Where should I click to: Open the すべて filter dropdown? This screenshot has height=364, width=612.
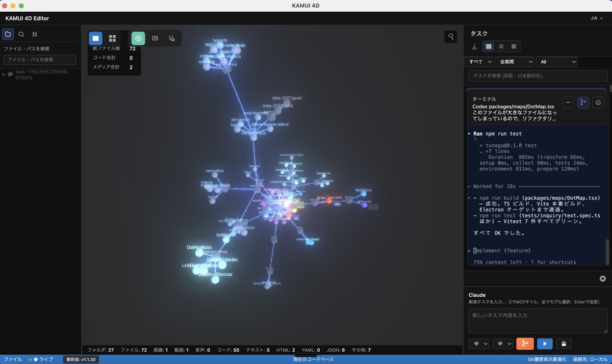(x=478, y=62)
